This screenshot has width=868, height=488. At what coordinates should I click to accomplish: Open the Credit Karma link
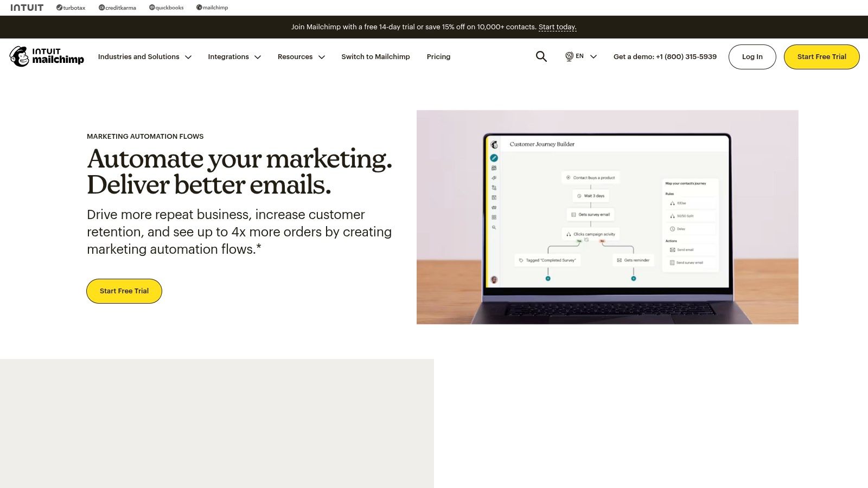coord(117,8)
